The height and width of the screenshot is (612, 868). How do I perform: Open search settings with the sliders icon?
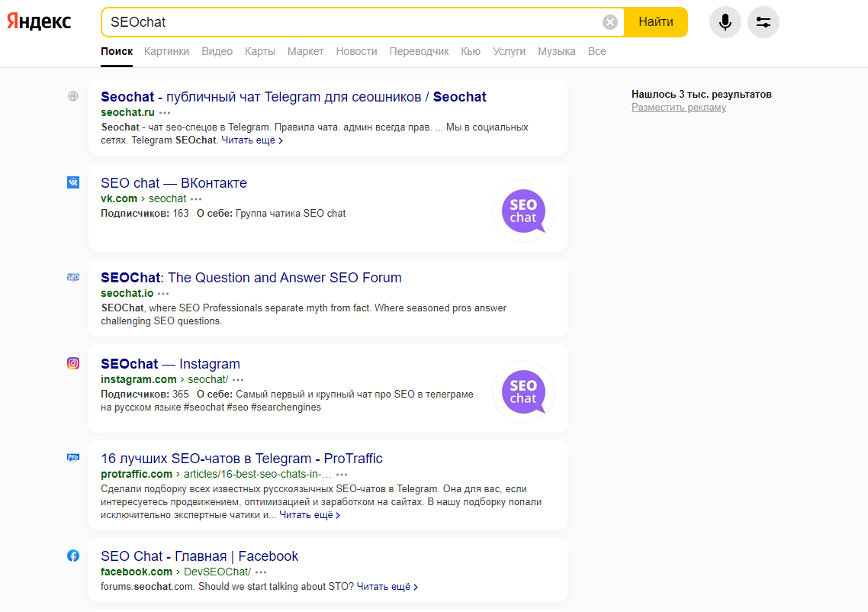764,22
